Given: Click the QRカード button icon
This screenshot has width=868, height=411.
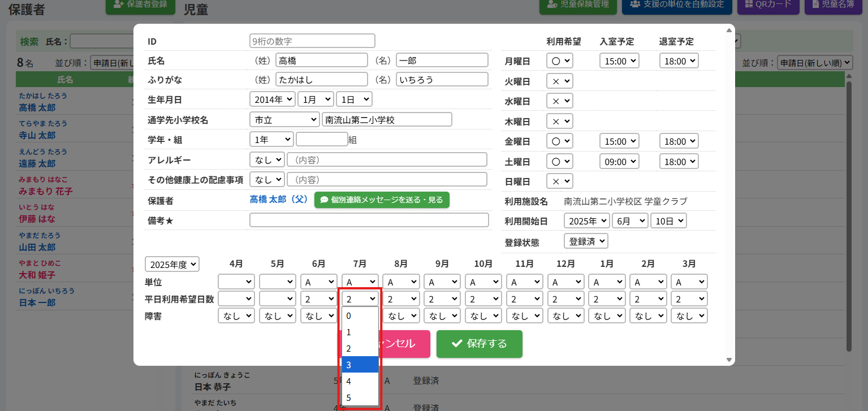Looking at the screenshot, I should [749, 5].
